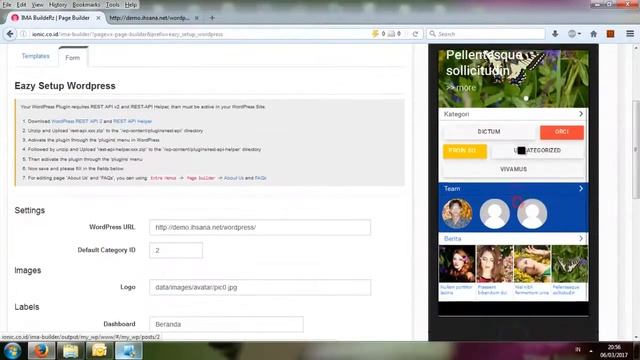Select the last placeholder team avatar
640x360 pixels.
point(532,213)
